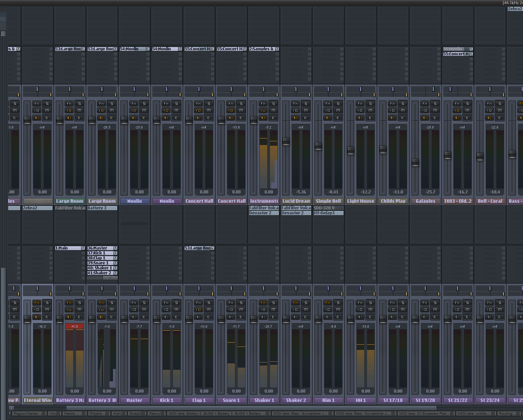The height and width of the screenshot is (420, 523).
Task: Solo the instruments track
Action: click(273, 103)
